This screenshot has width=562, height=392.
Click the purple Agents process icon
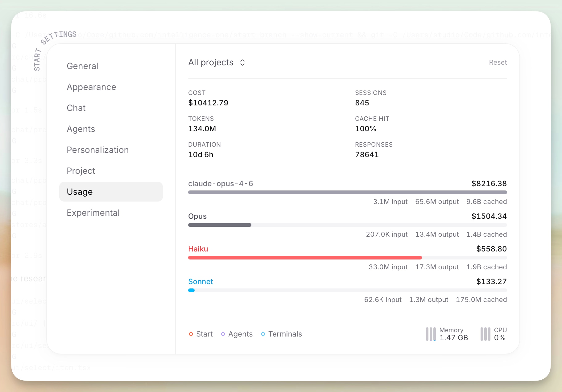click(x=223, y=334)
